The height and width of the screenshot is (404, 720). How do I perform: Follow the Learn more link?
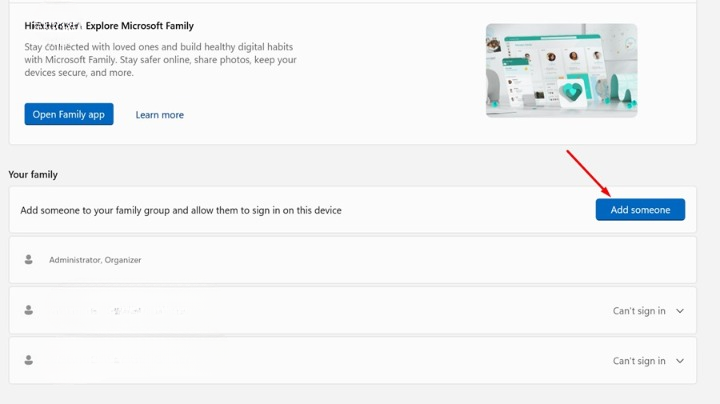[159, 115]
